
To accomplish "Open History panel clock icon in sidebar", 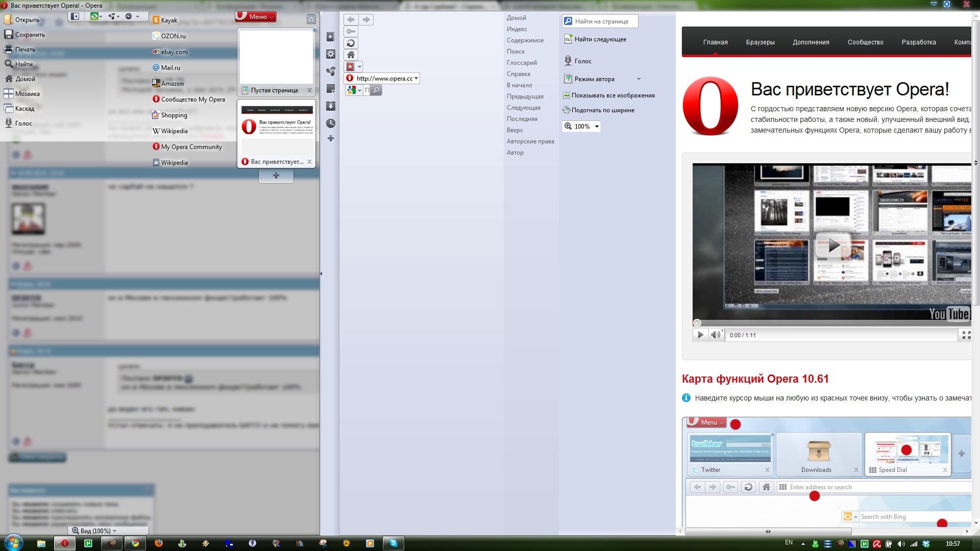I will pyautogui.click(x=331, y=123).
